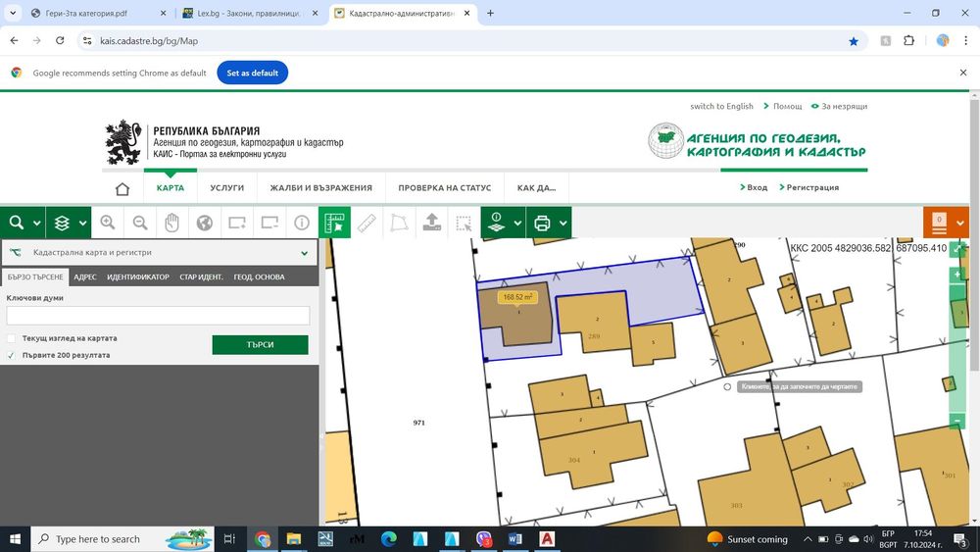Select the БЪРЗО ТЪРСЕНЕ tab
980x552 pixels.
point(35,276)
